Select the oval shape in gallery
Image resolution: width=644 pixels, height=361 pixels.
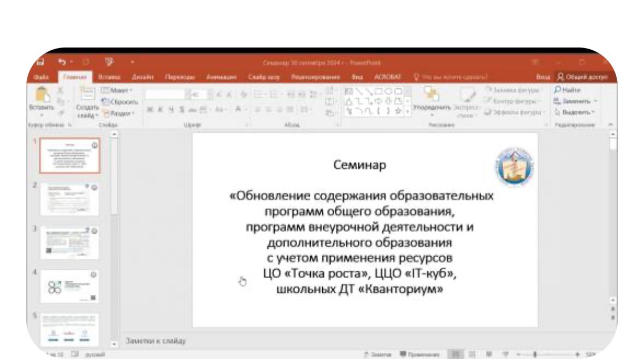(388, 91)
